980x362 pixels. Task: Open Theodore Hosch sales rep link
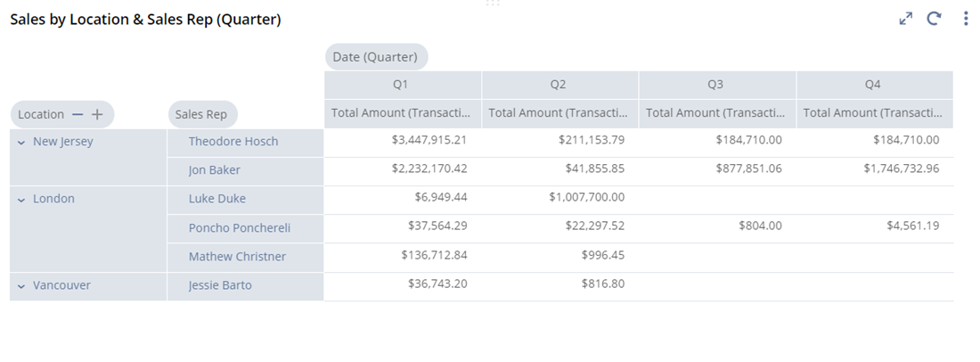[233, 141]
